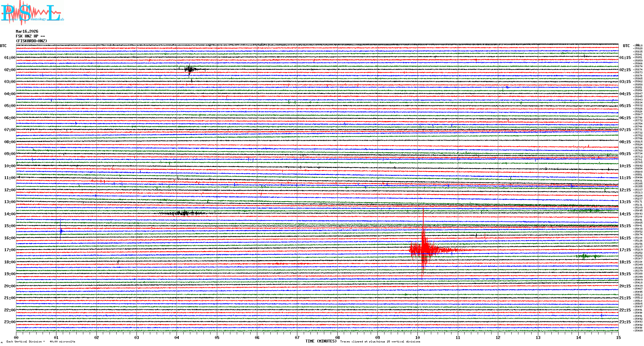Select the 12:00 hour label on left axis
Viewport: 644px width, 346px height.
tap(10, 190)
